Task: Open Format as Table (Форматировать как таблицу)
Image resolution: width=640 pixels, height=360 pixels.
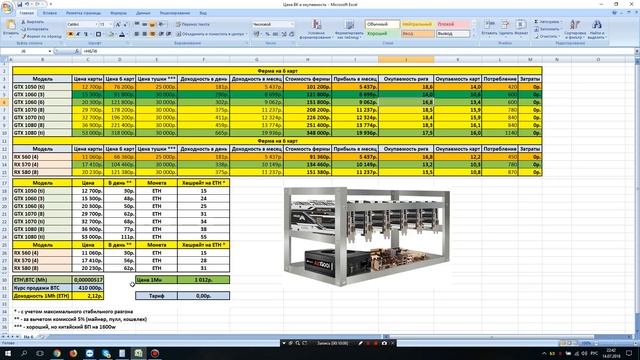Action: pos(349,29)
